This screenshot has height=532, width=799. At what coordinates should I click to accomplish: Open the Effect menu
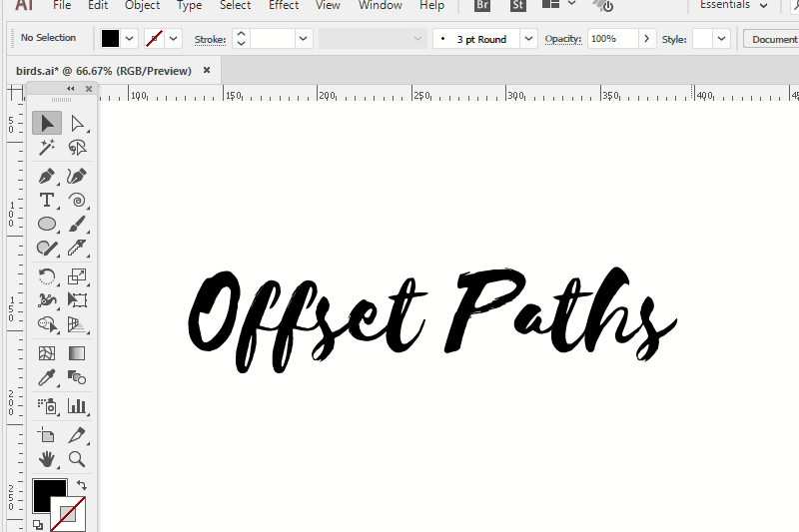point(284,5)
